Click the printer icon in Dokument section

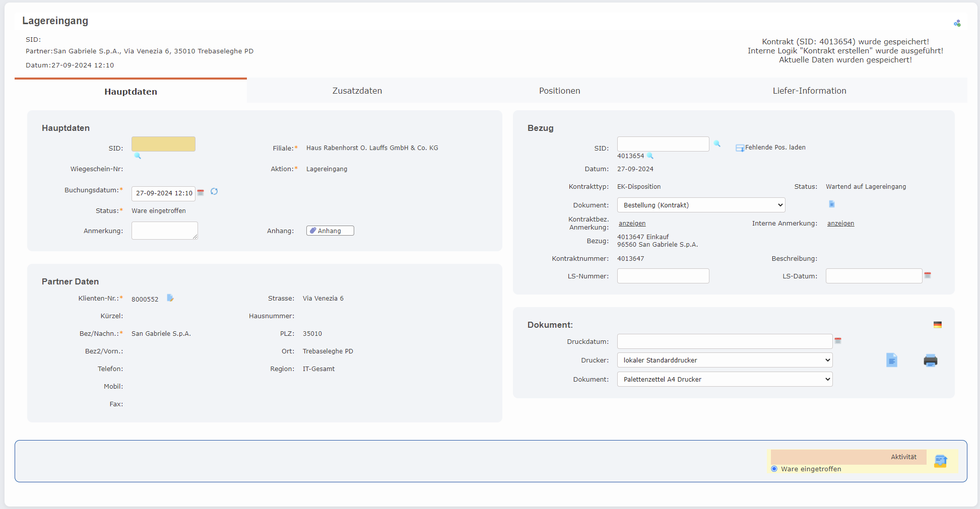[930, 360]
